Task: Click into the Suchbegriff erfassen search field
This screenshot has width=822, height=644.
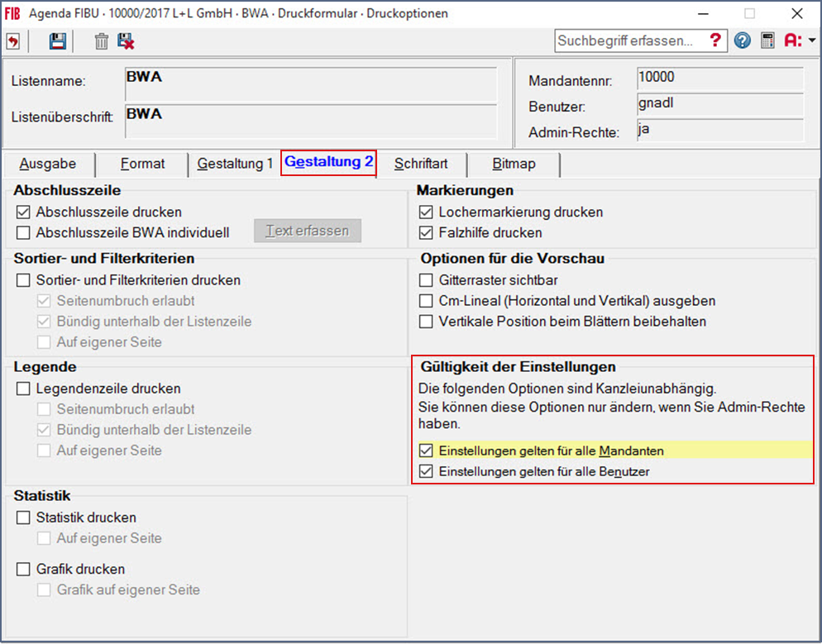Action: click(x=628, y=41)
